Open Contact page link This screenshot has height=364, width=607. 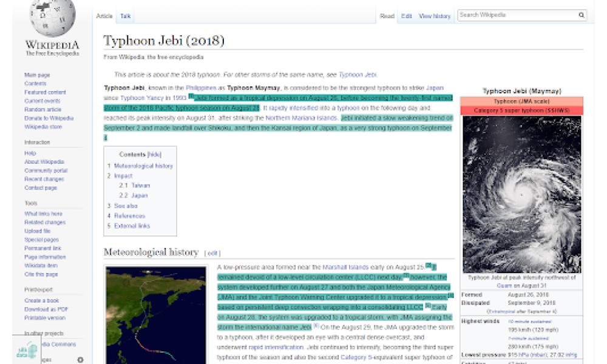coord(41,188)
